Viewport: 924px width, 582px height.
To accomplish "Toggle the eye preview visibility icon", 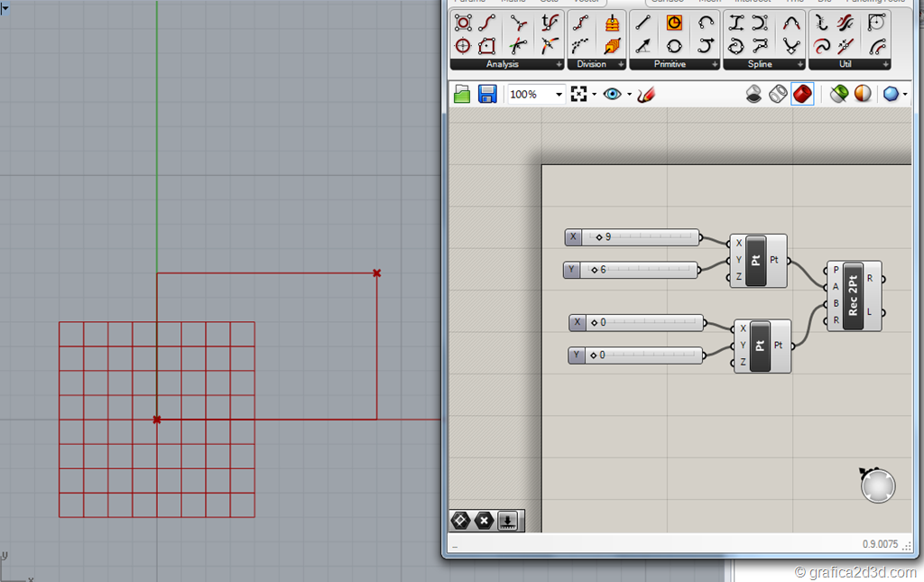I will pyautogui.click(x=613, y=94).
